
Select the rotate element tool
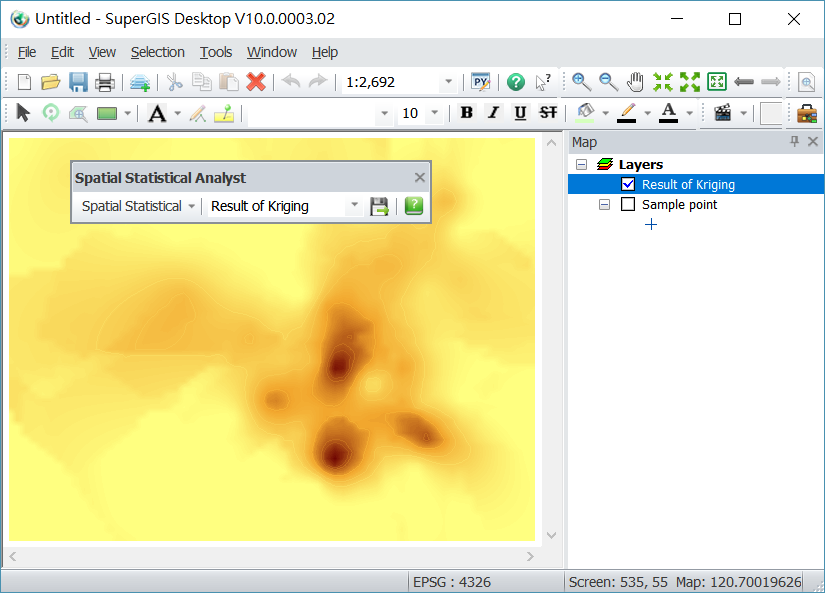[51, 113]
